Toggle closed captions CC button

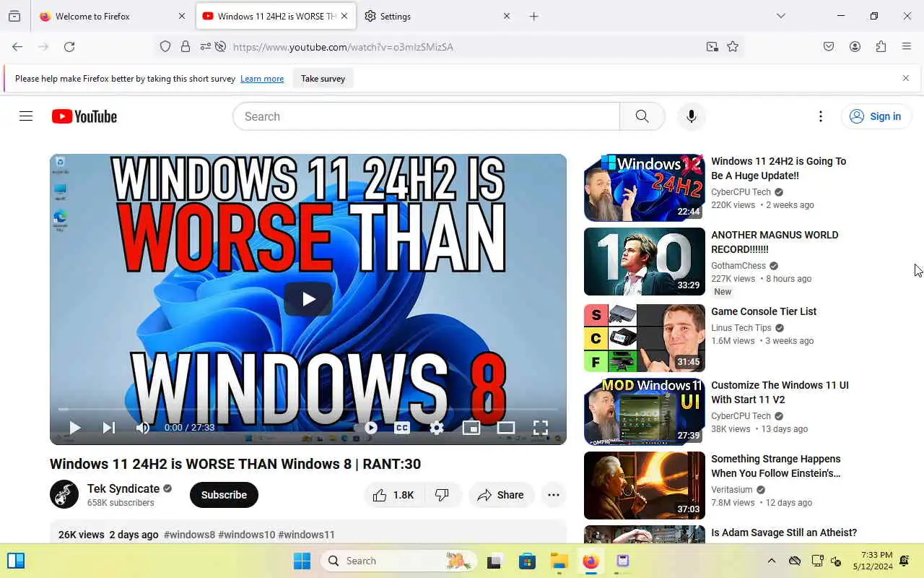click(x=402, y=428)
